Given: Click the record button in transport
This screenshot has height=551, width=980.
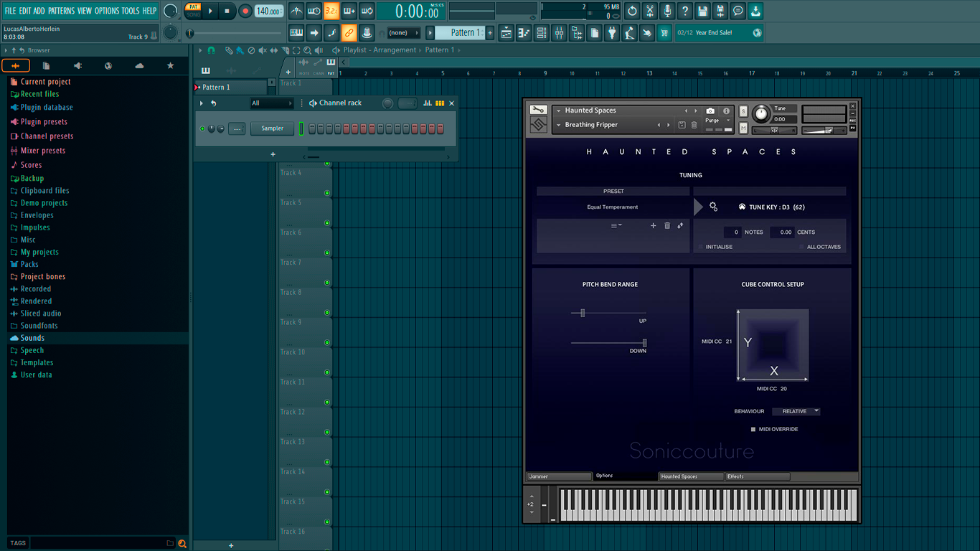Looking at the screenshot, I should click(245, 11).
